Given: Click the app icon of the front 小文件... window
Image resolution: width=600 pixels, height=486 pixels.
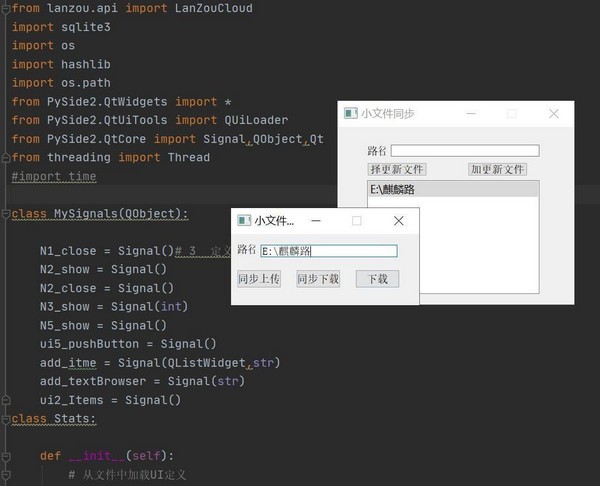Looking at the screenshot, I should (244, 220).
